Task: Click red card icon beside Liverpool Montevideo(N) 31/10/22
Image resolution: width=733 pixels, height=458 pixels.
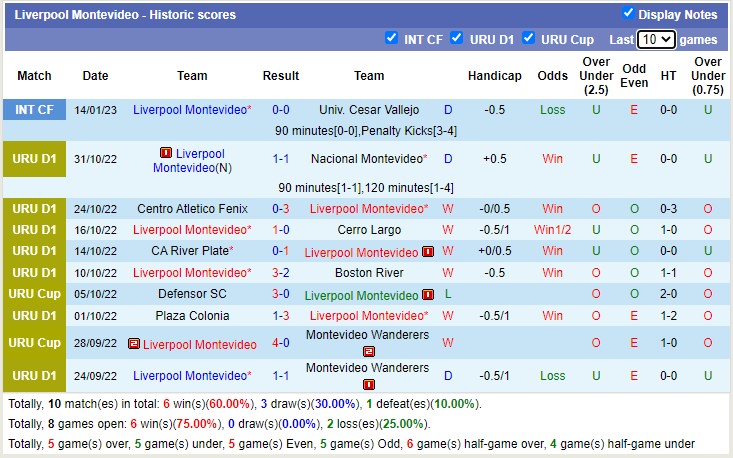Action: pos(165,152)
